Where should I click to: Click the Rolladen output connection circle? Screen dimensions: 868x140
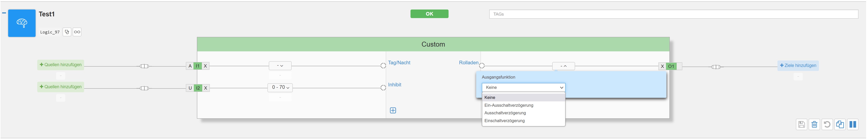482,66
